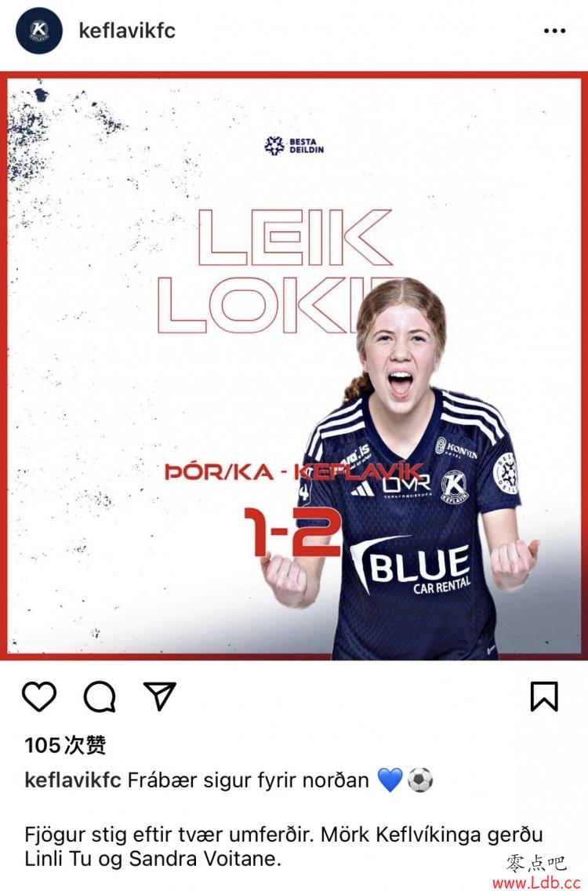Tap the Besta Deildin league logo
Screen dimensions: 588x891
pyautogui.click(x=294, y=146)
